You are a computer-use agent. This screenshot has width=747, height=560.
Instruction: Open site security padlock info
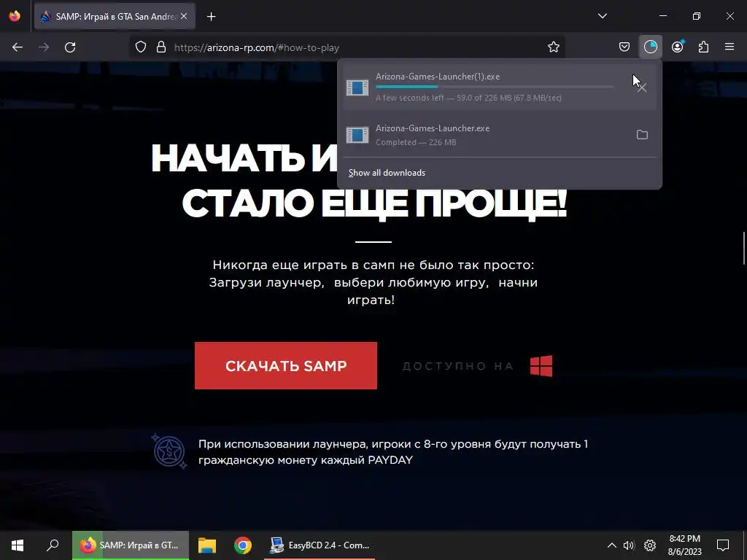pyautogui.click(x=161, y=47)
